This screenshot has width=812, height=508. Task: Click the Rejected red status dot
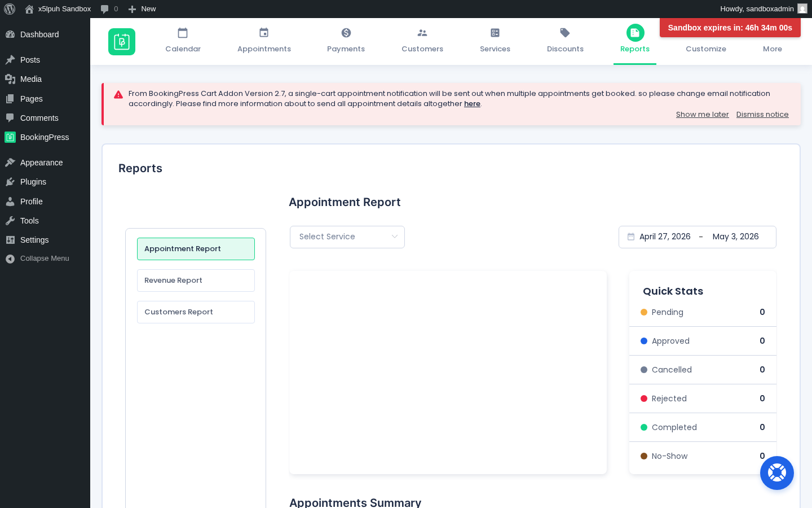tap(644, 398)
